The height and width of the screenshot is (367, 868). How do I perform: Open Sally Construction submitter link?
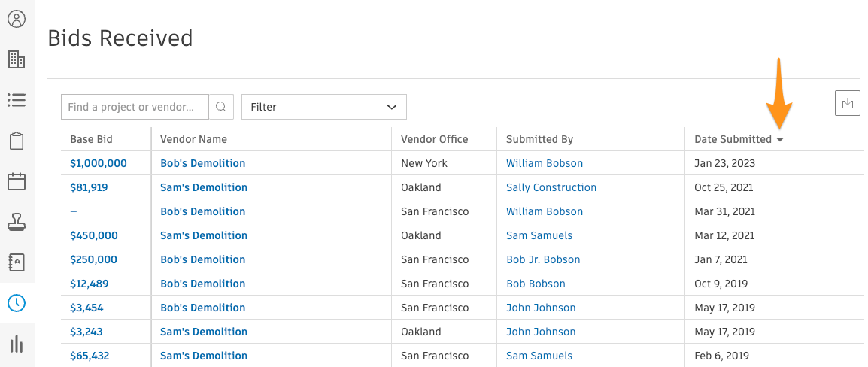pos(551,187)
